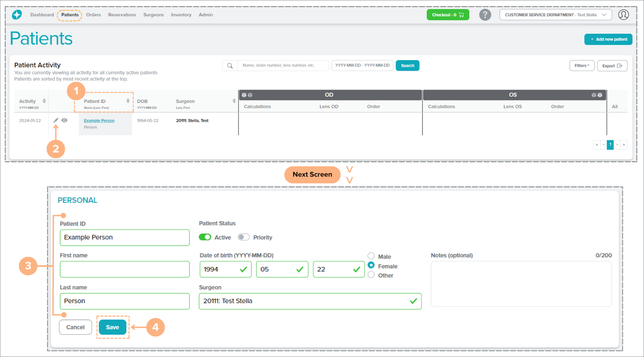Click the pencil edit icon for Example Person

coord(56,120)
